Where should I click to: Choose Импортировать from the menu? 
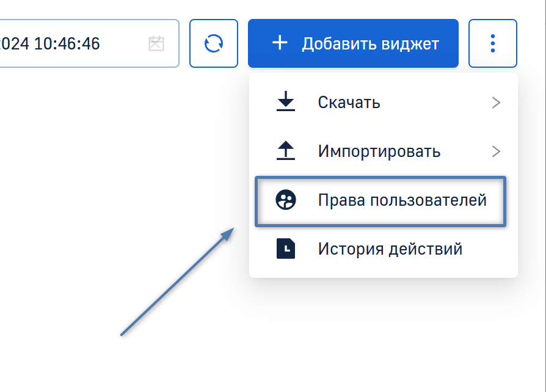click(379, 151)
